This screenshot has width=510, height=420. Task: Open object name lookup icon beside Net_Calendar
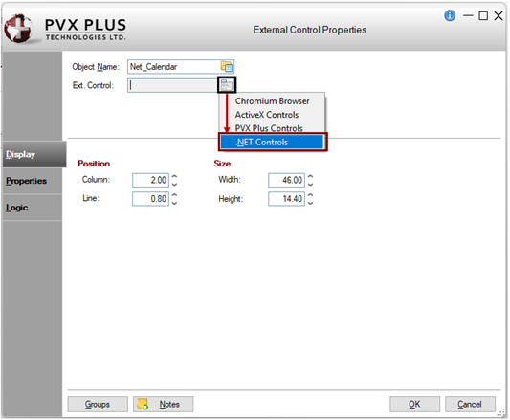coord(227,66)
